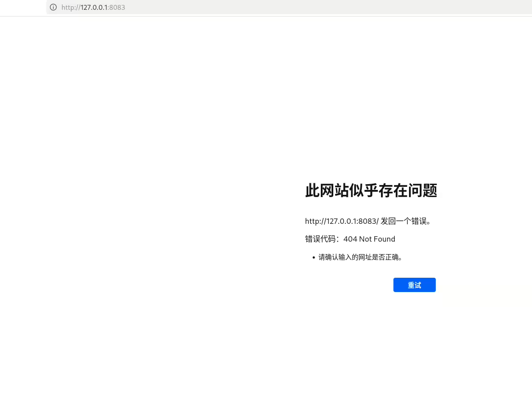The height and width of the screenshot is (395, 532).
Task: Click the heading 此网站似乎存在问题
Action: (x=371, y=191)
